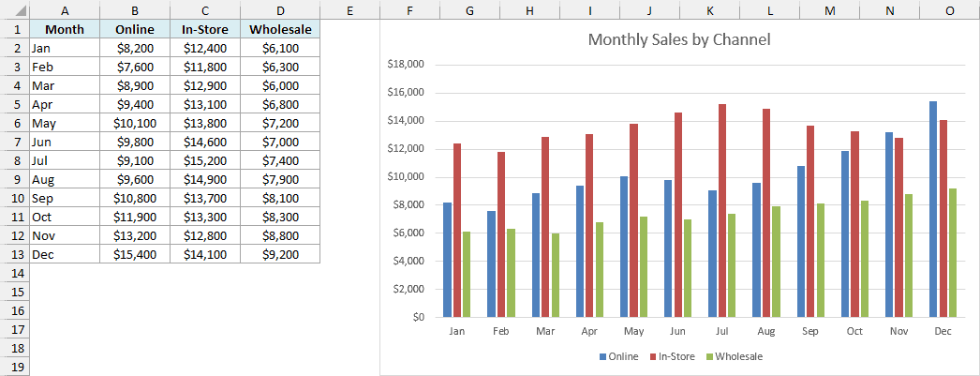Select cell with $7,900

coord(280,179)
